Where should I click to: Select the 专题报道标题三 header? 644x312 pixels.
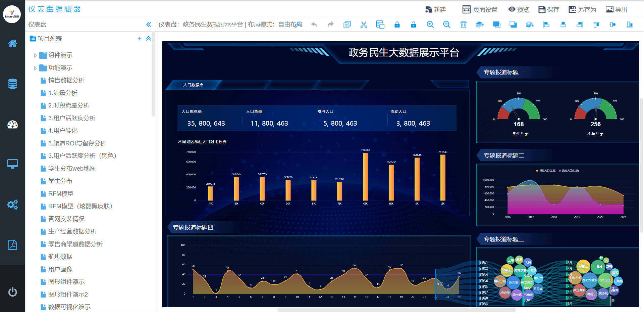pyautogui.click(x=504, y=239)
